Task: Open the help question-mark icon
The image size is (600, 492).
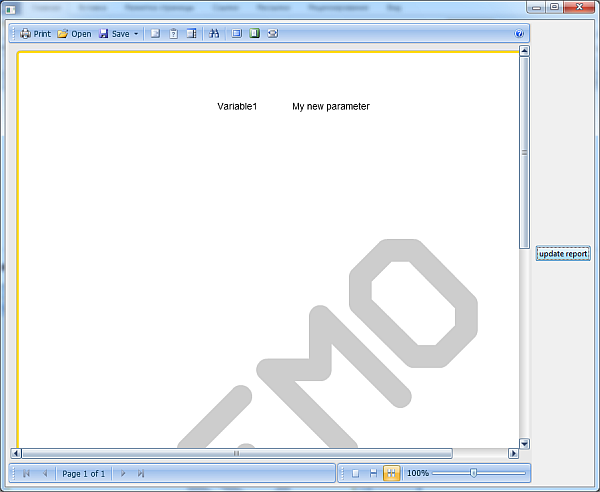Action: pos(519,34)
